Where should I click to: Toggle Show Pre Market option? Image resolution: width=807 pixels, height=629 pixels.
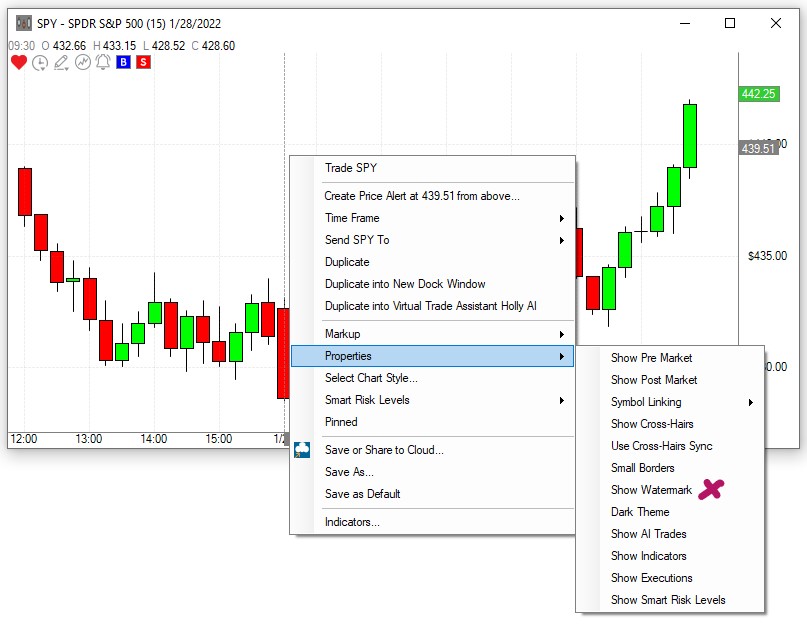[x=651, y=358]
